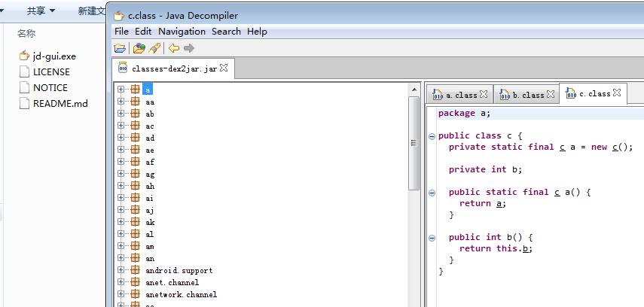644x307 pixels.
Task: Close the b.class tab
Action: (551, 94)
